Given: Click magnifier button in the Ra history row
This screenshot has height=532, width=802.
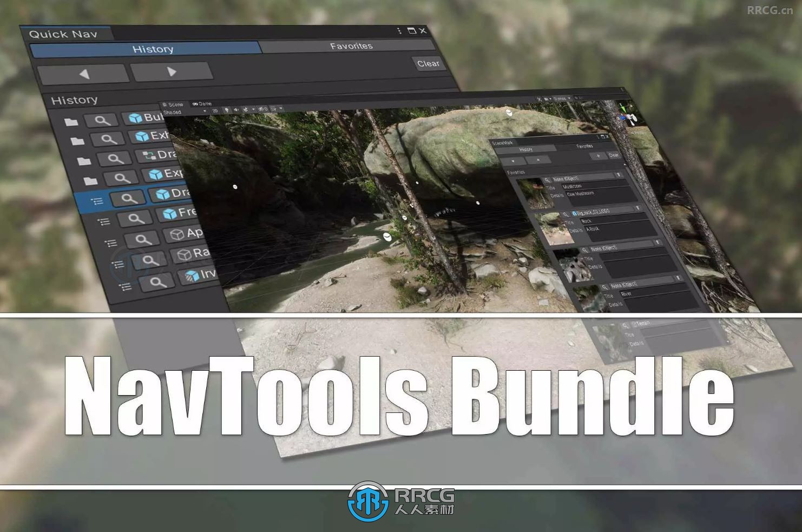Looking at the screenshot, I should tap(150, 261).
